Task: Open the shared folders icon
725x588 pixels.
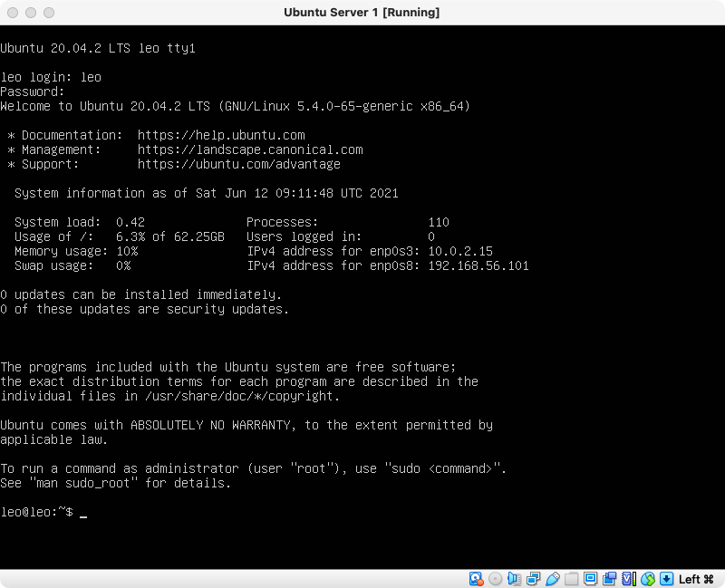Action: (x=571, y=579)
